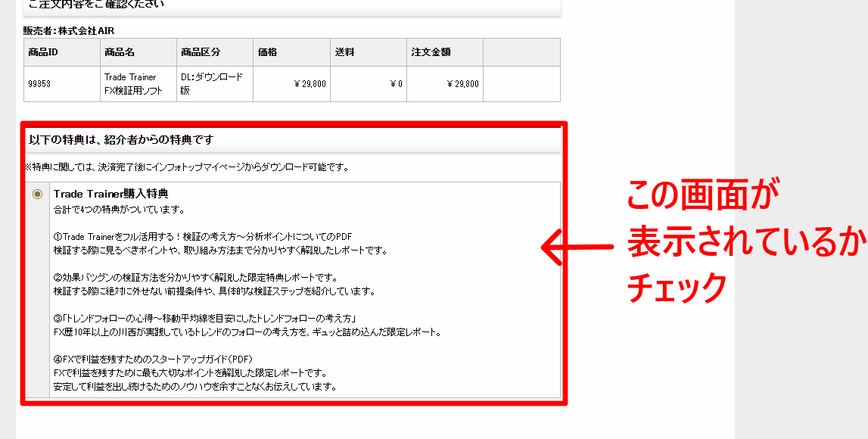Click bonus ② 効果バツグンの検証方法 line
The image size is (868, 439).
click(x=195, y=277)
